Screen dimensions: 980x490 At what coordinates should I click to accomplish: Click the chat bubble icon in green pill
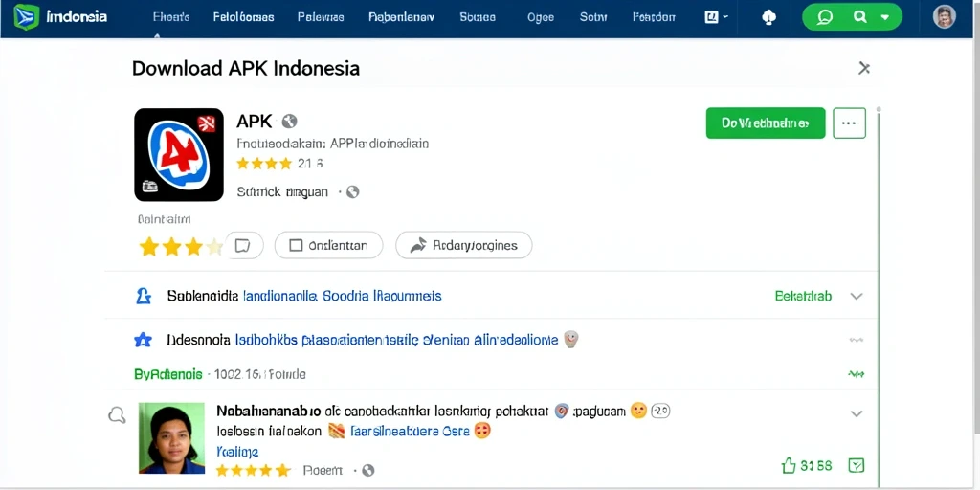[825, 17]
